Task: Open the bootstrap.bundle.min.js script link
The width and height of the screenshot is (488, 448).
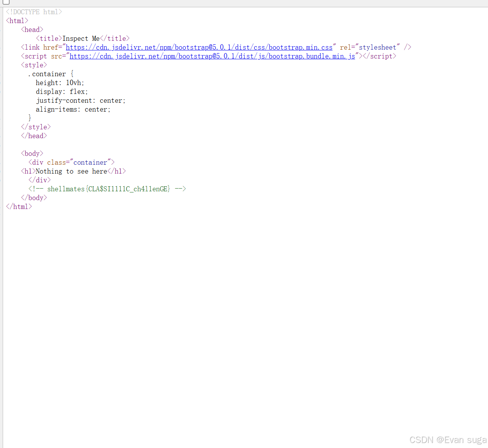Action: [211, 56]
